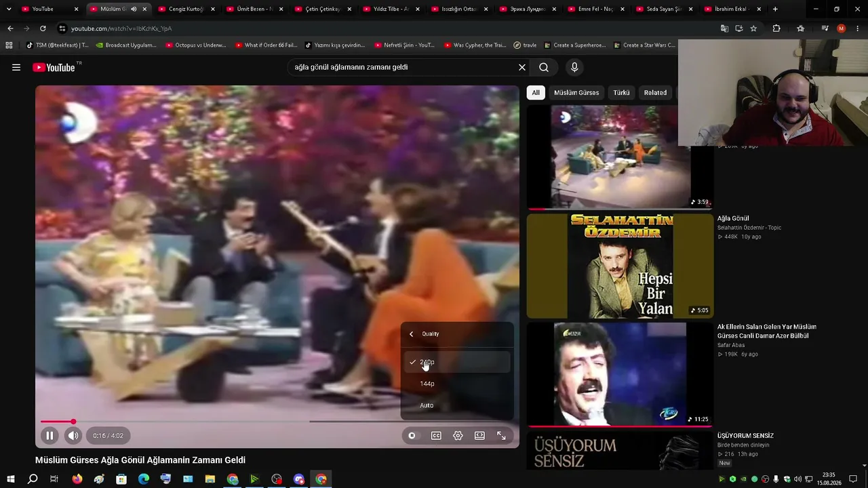
Task: Open the Octopus vs Underw... bookmark
Action: [195, 45]
